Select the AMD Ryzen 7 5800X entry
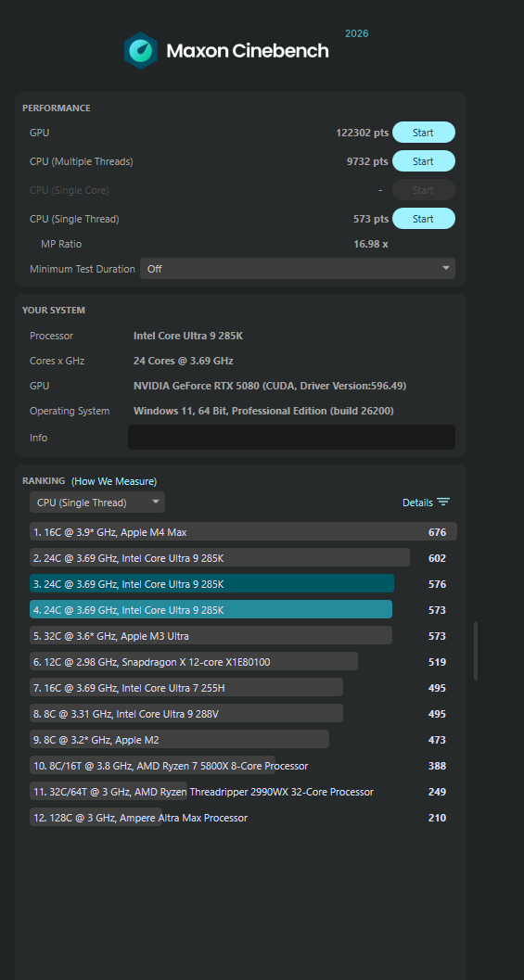 pyautogui.click(x=243, y=766)
